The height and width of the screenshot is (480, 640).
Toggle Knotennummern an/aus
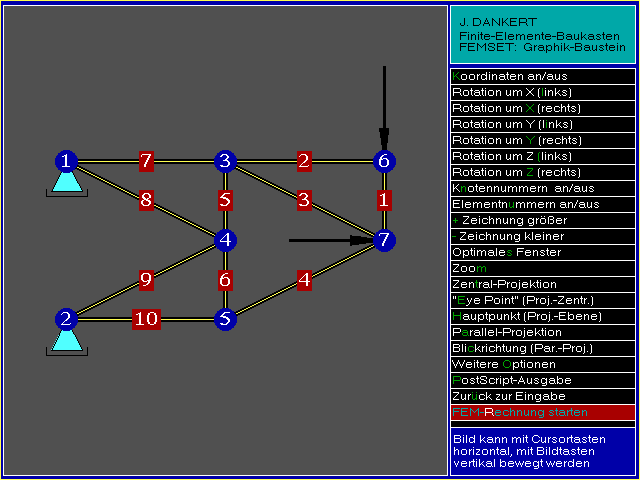542,188
